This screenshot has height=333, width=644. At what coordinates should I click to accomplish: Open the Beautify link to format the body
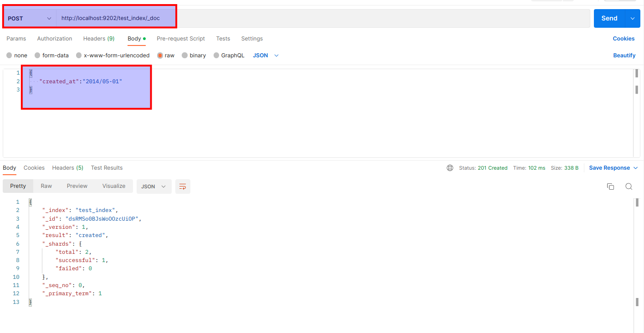click(624, 55)
